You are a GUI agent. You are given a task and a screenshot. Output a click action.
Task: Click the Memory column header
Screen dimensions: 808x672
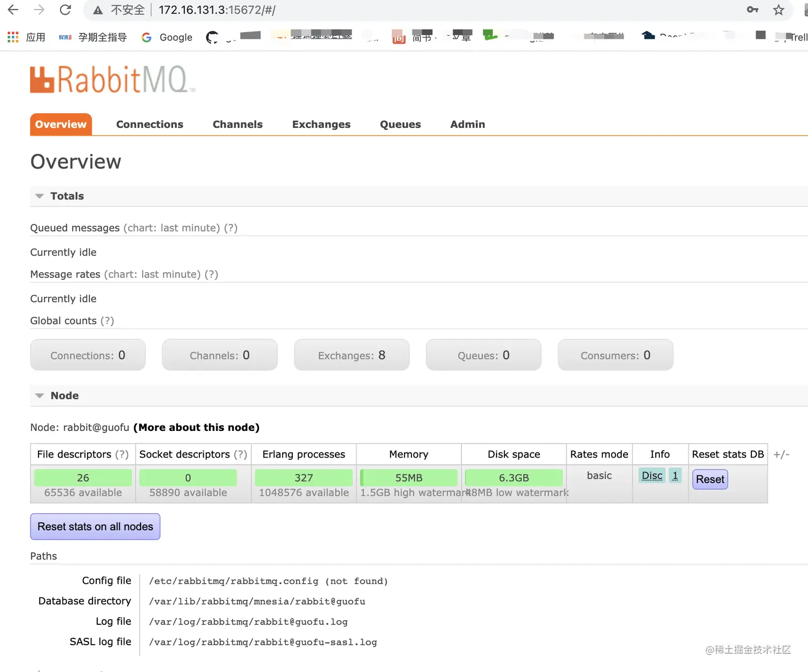pos(409,454)
